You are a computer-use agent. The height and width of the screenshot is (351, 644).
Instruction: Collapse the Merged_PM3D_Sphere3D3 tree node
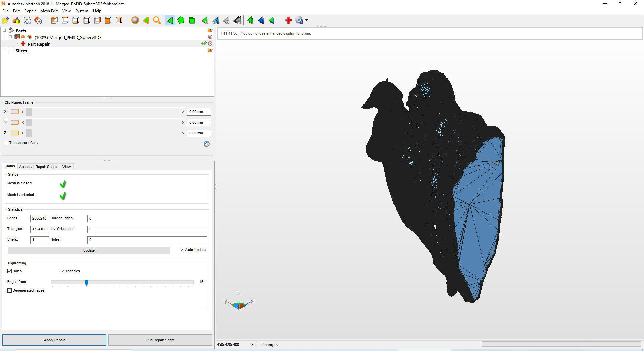[10, 37]
